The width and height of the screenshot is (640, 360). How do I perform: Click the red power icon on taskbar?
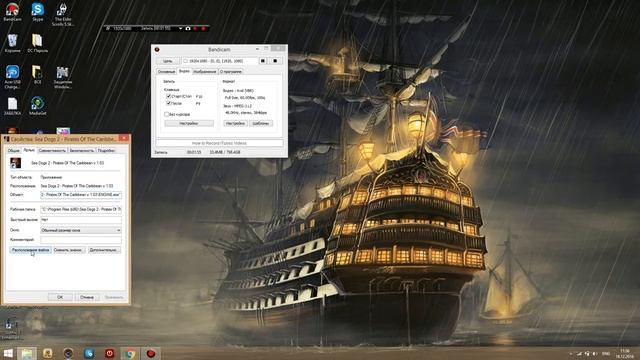tap(109, 353)
